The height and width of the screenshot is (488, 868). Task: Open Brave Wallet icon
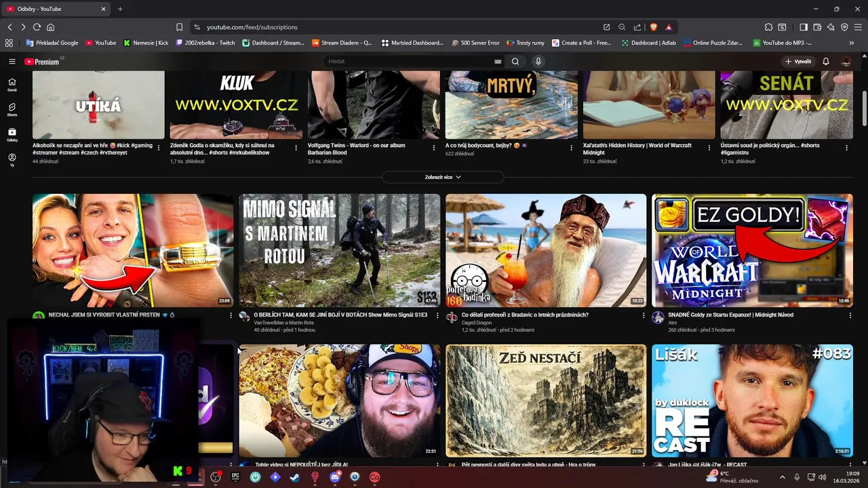tap(817, 27)
